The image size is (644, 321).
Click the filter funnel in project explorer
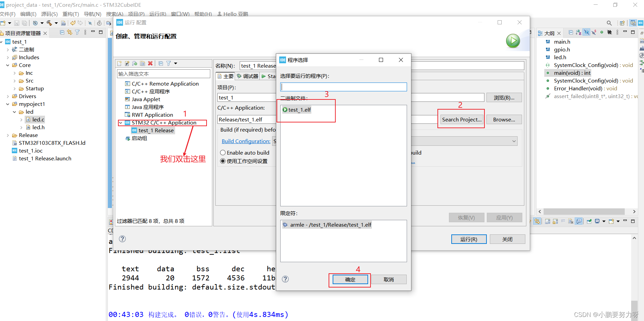(x=77, y=32)
